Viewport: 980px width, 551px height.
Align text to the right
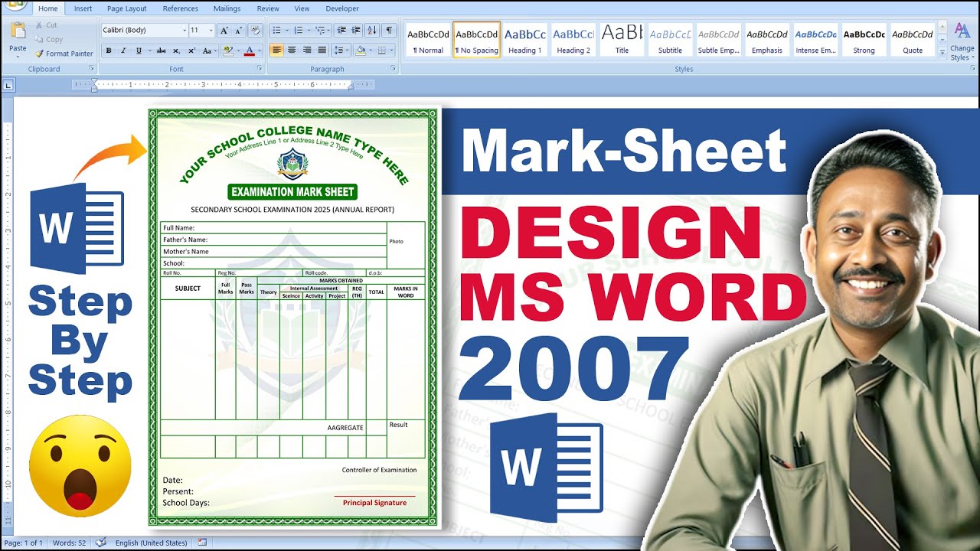307,51
